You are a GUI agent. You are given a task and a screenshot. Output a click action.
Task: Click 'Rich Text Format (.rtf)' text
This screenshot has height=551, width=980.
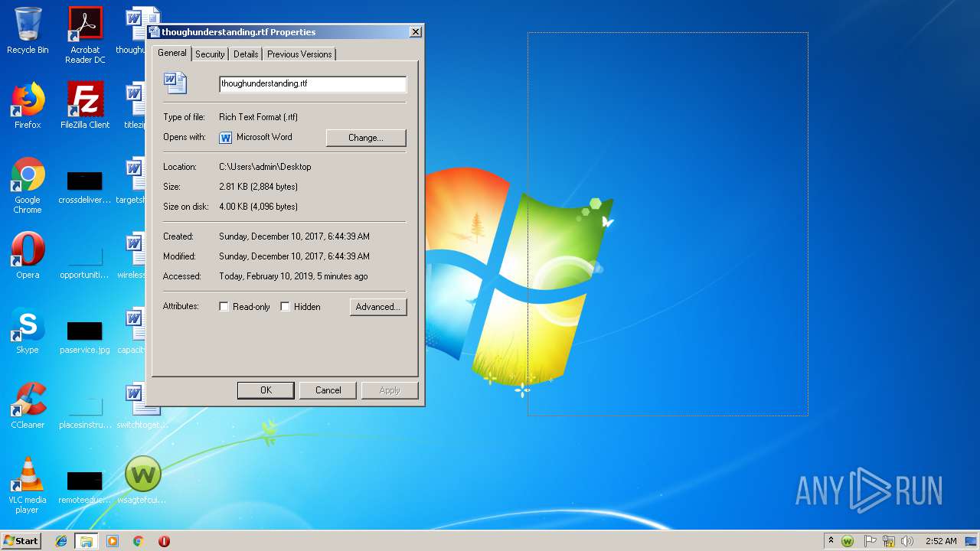[258, 117]
